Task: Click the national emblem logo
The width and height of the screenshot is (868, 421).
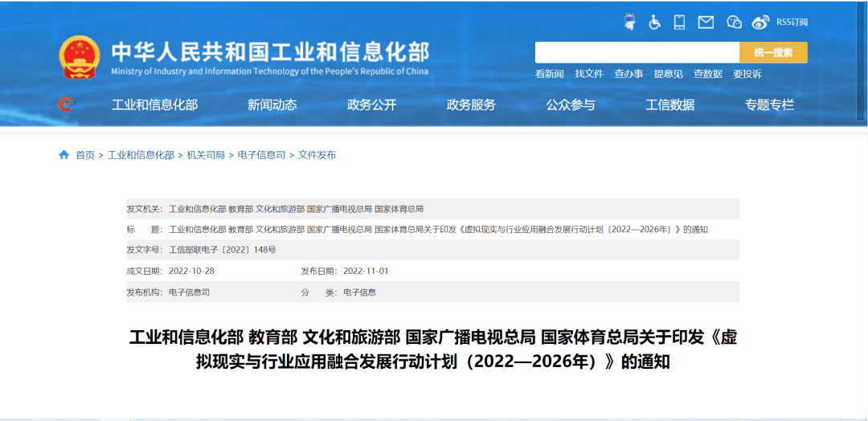Action: pyautogui.click(x=80, y=57)
